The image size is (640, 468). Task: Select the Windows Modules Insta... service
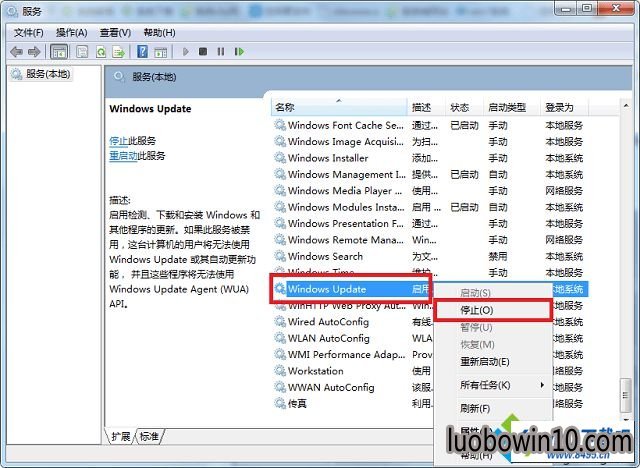[x=430, y=207]
